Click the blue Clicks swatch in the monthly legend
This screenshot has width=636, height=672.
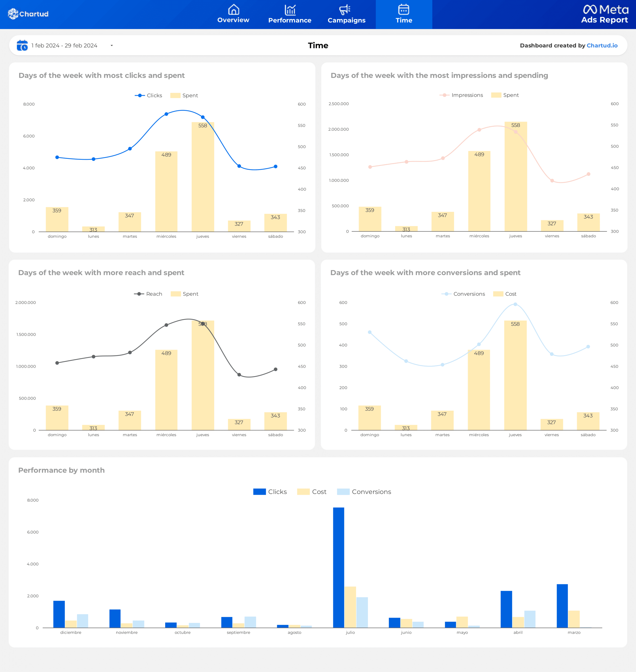pos(259,492)
